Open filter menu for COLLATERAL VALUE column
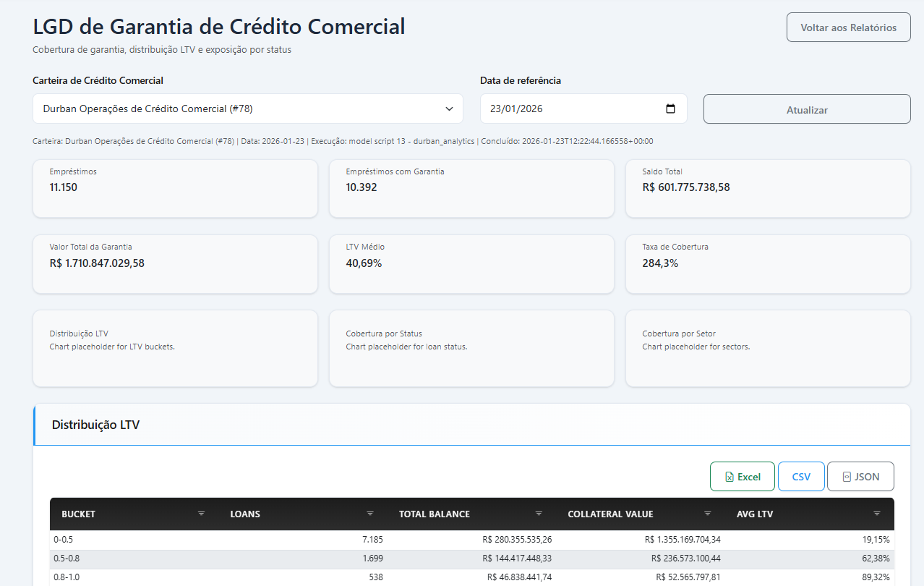Image resolution: width=924 pixels, height=586 pixels. coord(708,514)
